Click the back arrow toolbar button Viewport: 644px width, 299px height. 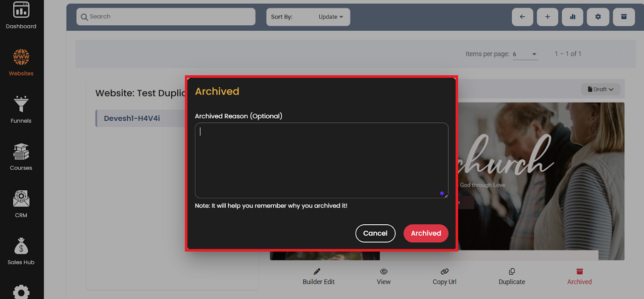pyautogui.click(x=522, y=17)
